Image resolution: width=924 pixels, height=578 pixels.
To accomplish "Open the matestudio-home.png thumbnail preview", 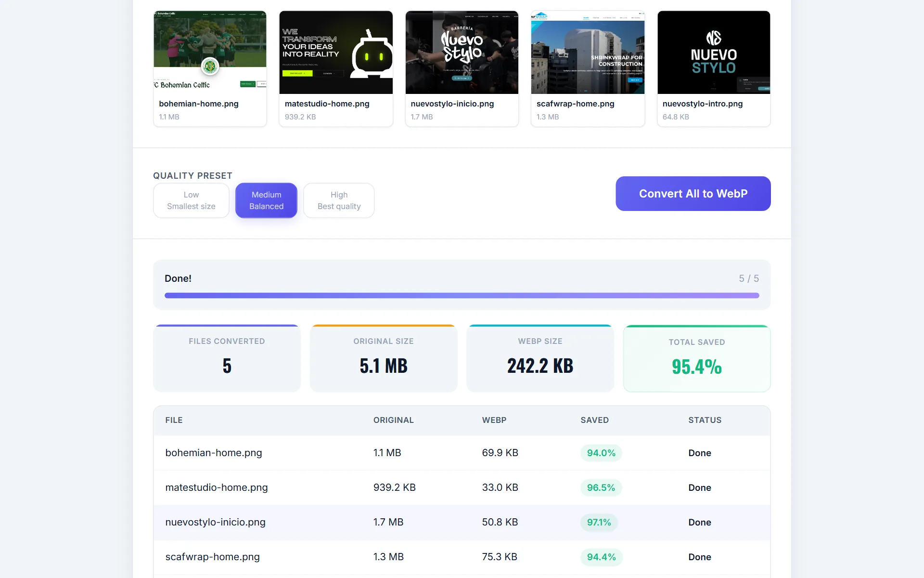I will (336, 53).
